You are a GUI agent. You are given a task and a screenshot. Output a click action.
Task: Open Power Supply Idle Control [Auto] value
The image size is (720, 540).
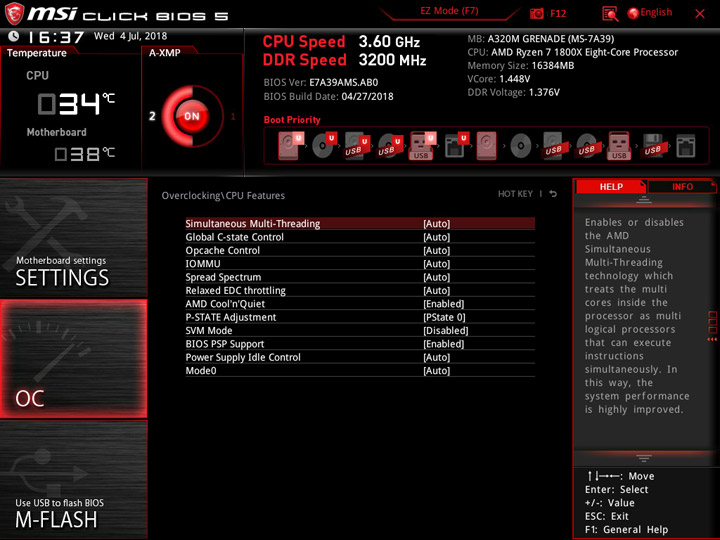click(437, 357)
